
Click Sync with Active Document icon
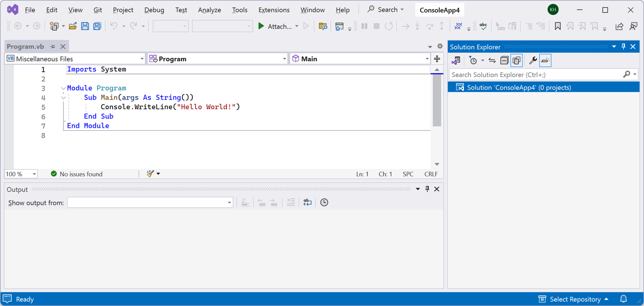click(492, 60)
